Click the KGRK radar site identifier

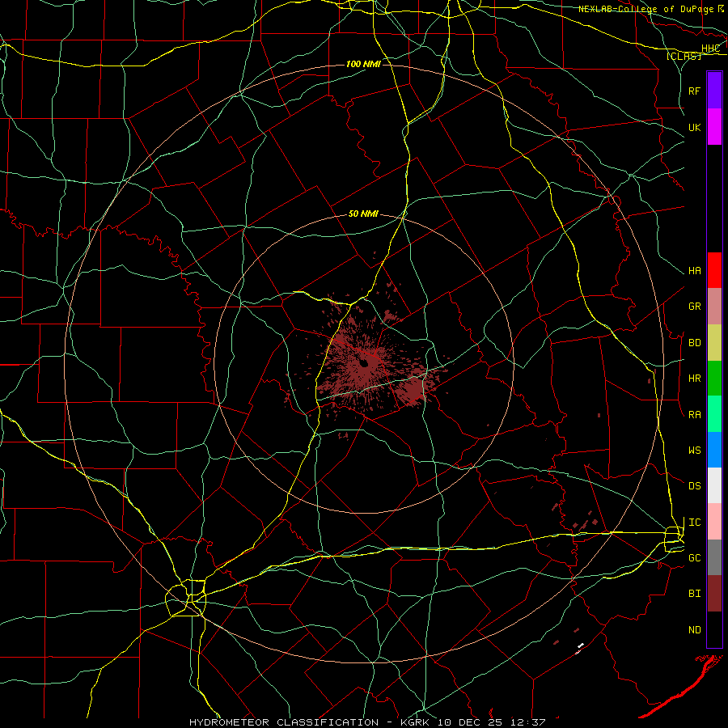pos(415,722)
